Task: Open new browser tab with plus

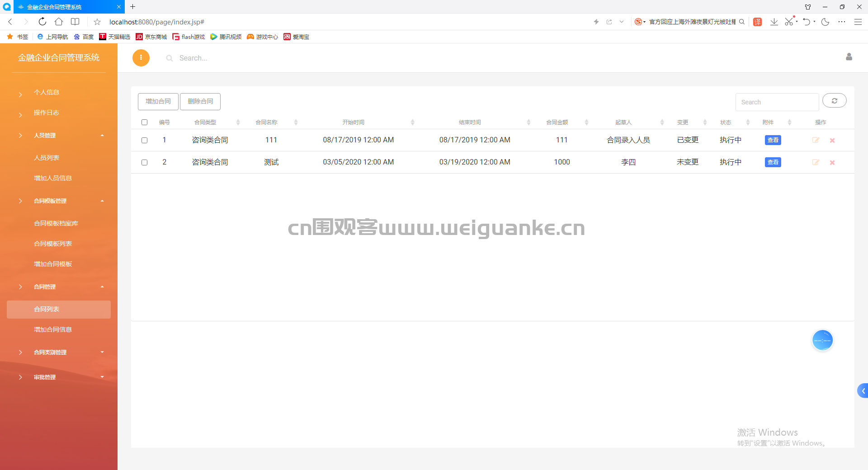Action: pos(132,7)
